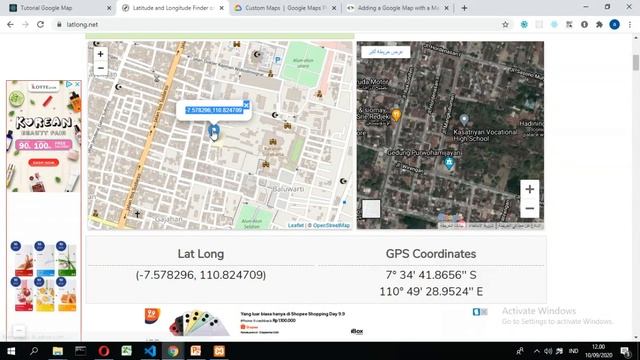This screenshot has height=360, width=640.
Task: Click the parking P icon on street map
Action: (278, 60)
